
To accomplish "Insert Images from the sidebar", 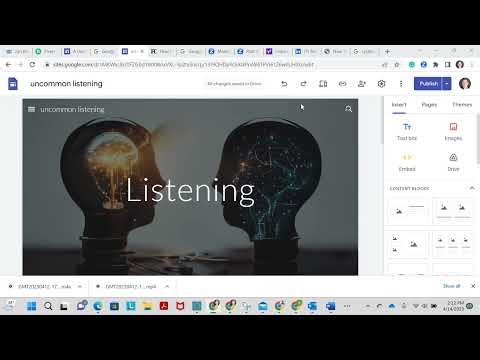I will [453, 132].
